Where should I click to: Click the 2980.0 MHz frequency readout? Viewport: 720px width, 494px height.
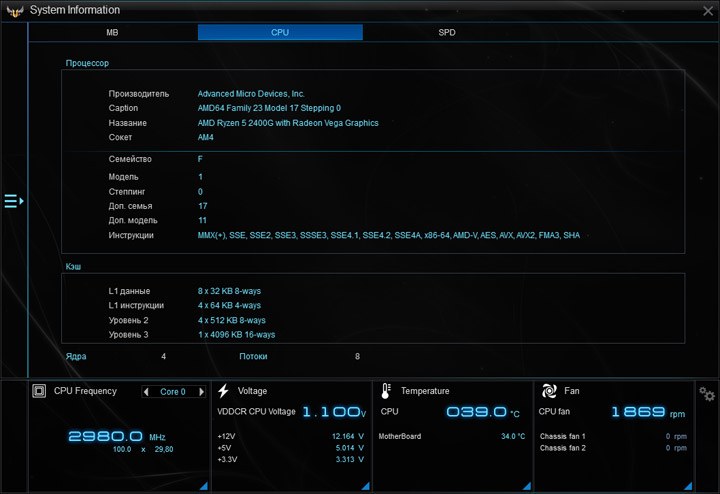click(x=117, y=436)
